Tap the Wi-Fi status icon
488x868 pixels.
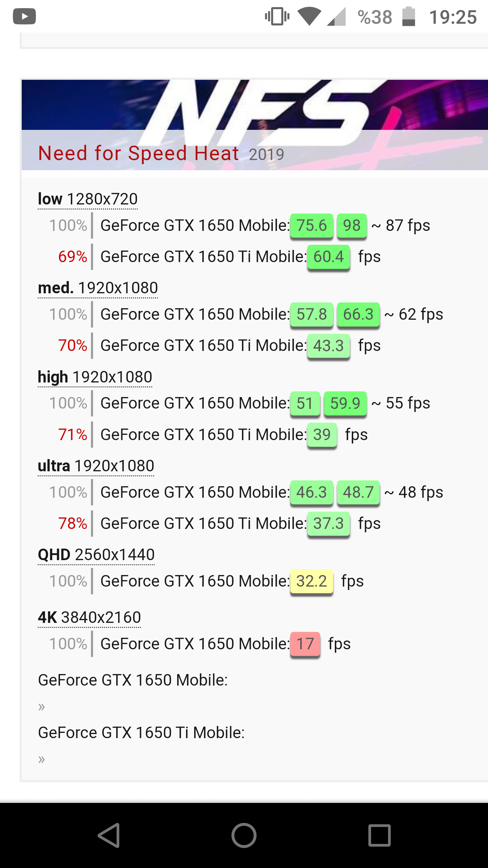pos(309,16)
